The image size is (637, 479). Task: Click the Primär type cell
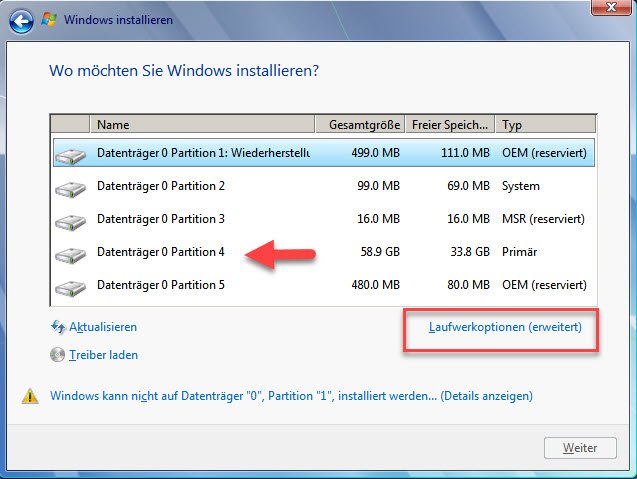pos(520,252)
